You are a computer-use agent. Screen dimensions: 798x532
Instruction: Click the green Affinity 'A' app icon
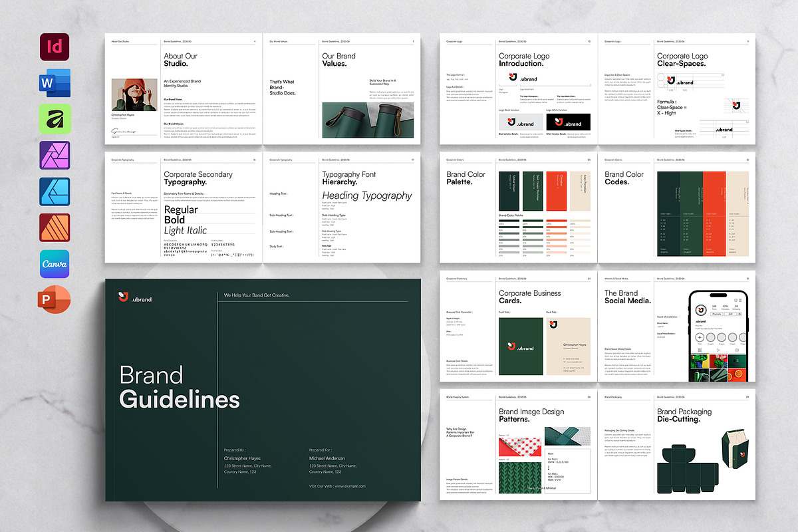coord(54,120)
